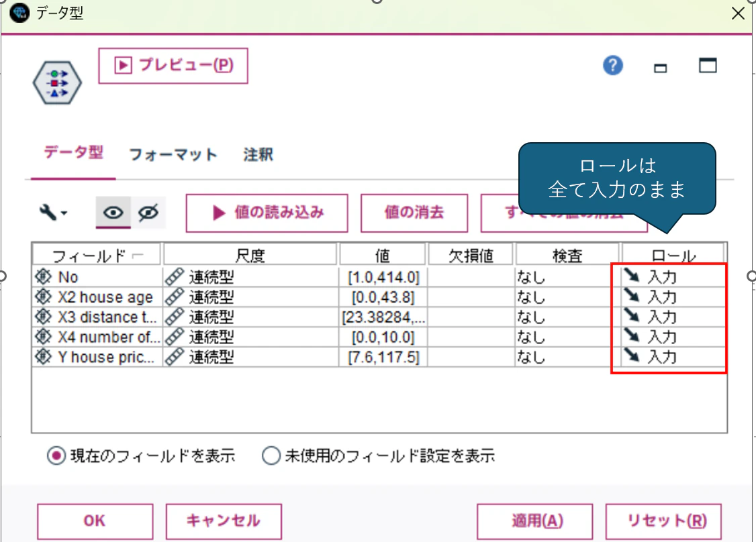The width and height of the screenshot is (756, 542).
Task: Select the X4 number of... field name
Action: tap(109, 337)
